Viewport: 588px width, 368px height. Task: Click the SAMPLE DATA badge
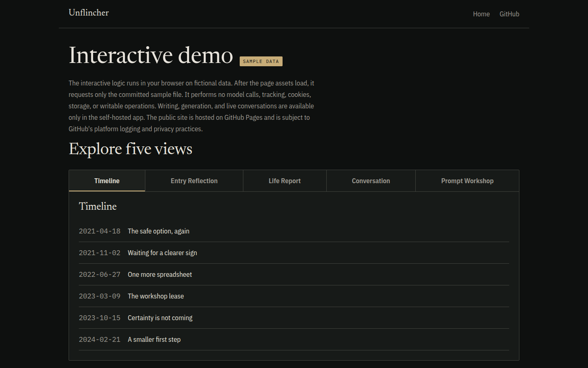261,61
